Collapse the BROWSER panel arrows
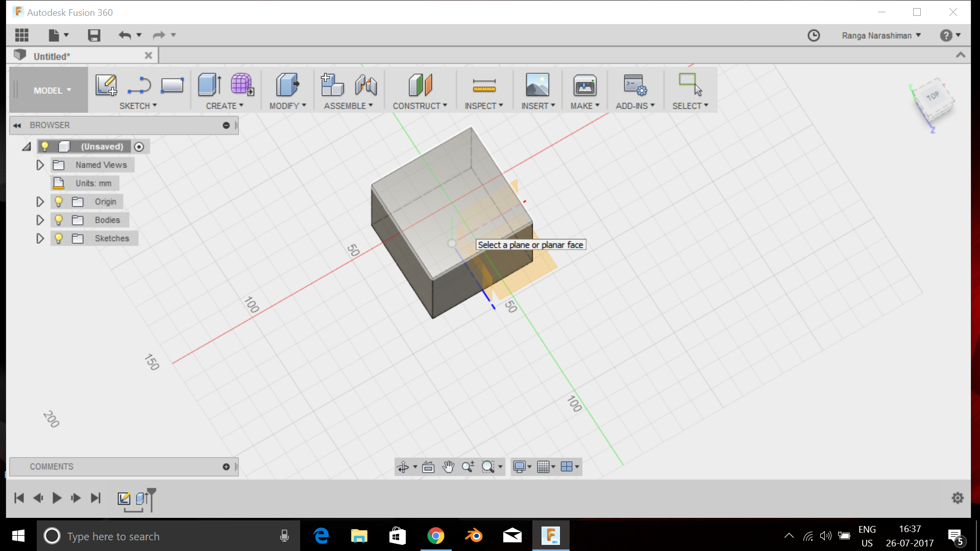Screen dimensions: 980x551 pyautogui.click(x=17, y=126)
